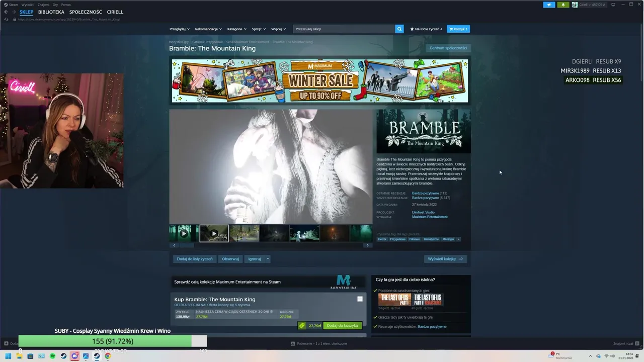644x362 pixels.
Task: Switch to the SPOŁECZNOŚĆ tab
Action: coord(86,12)
